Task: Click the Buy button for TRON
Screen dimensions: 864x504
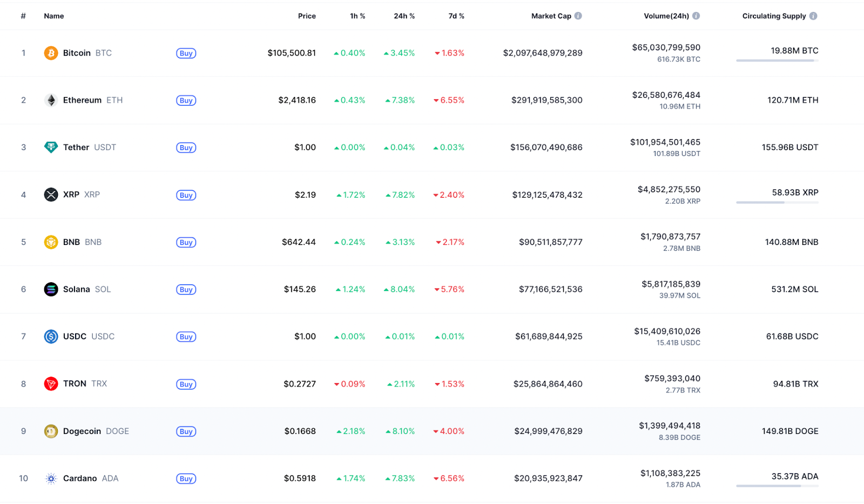Action: click(186, 384)
